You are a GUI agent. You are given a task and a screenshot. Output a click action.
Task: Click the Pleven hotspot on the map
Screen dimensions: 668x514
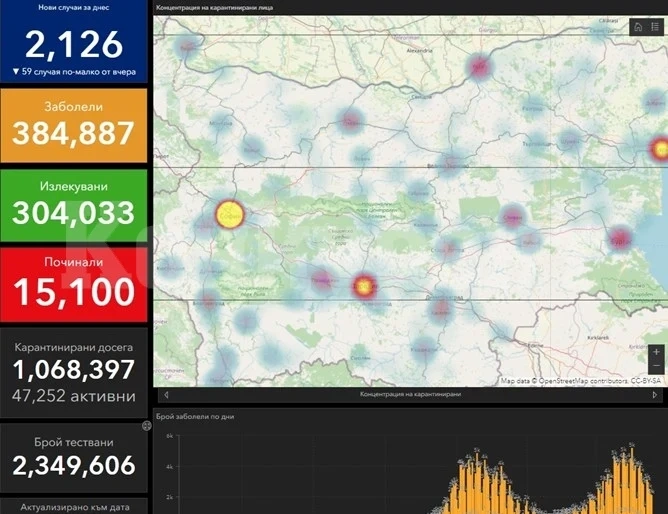click(350, 121)
